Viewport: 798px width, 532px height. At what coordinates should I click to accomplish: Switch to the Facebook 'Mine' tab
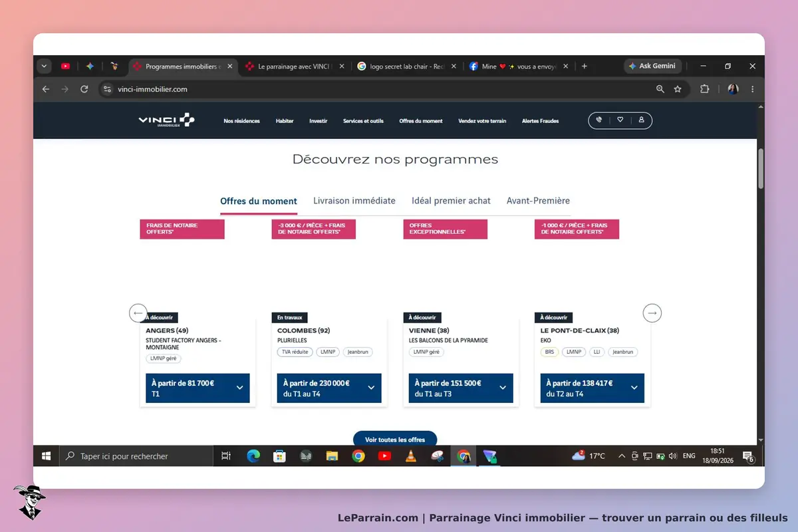pyautogui.click(x=519, y=66)
